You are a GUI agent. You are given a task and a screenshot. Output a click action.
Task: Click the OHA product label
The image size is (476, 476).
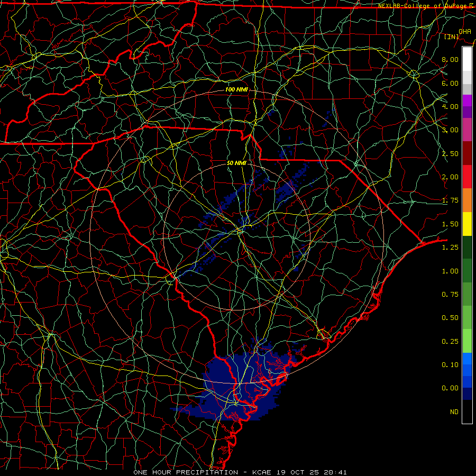coord(465,31)
